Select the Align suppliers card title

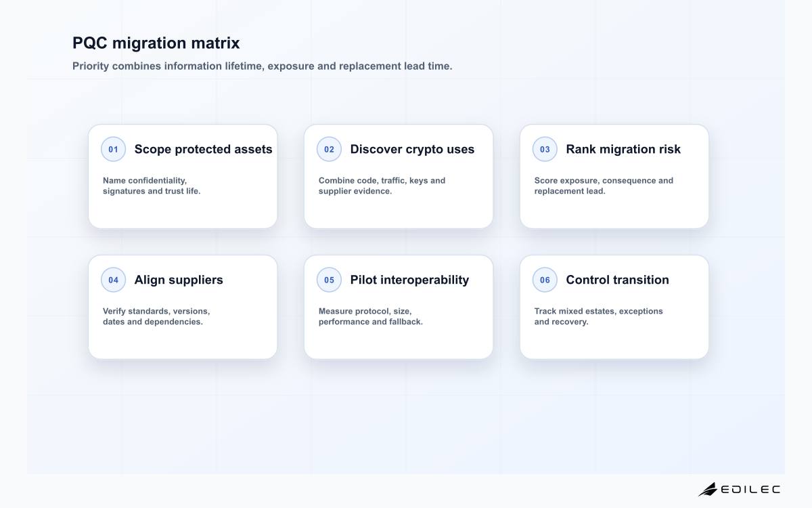pos(179,280)
